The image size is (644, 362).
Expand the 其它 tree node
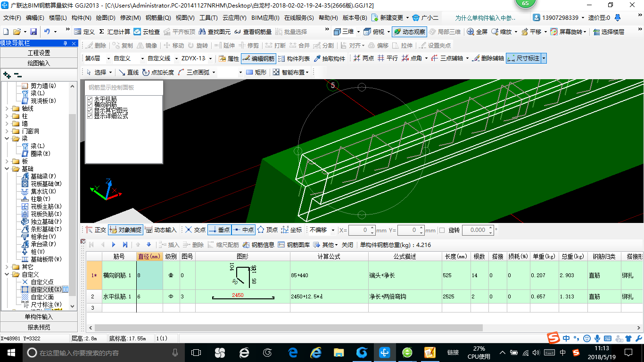tap(7, 267)
